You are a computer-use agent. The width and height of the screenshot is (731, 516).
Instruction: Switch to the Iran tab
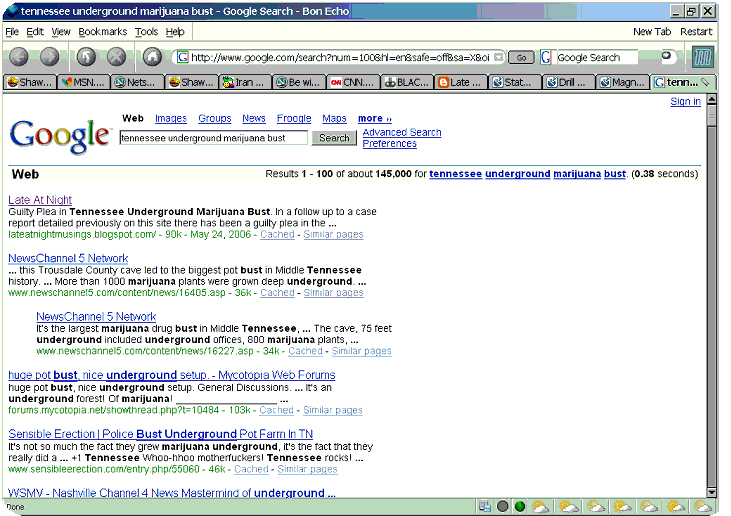tap(245, 83)
